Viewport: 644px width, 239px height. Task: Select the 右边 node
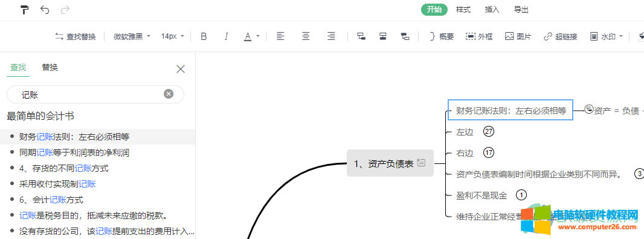pyautogui.click(x=465, y=153)
